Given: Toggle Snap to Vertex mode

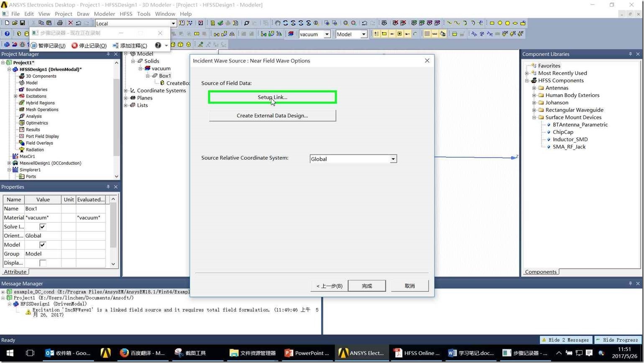Looking at the screenshot, I should pos(384,34).
